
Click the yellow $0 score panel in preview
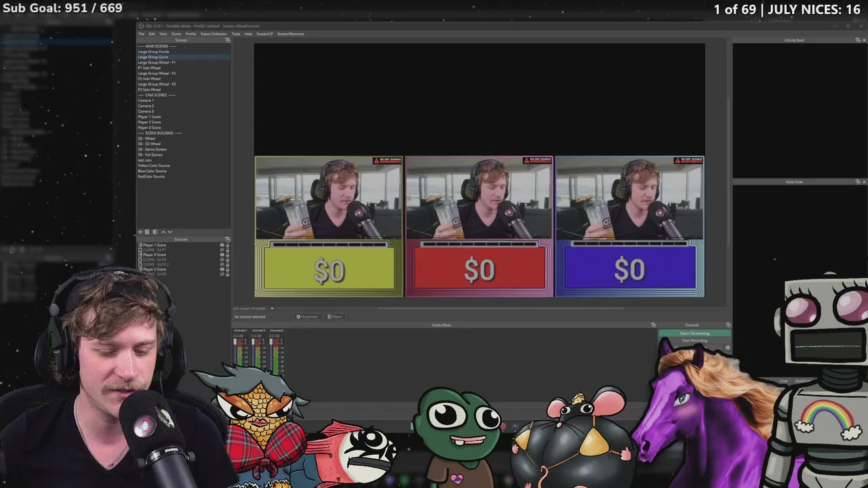coord(329,270)
